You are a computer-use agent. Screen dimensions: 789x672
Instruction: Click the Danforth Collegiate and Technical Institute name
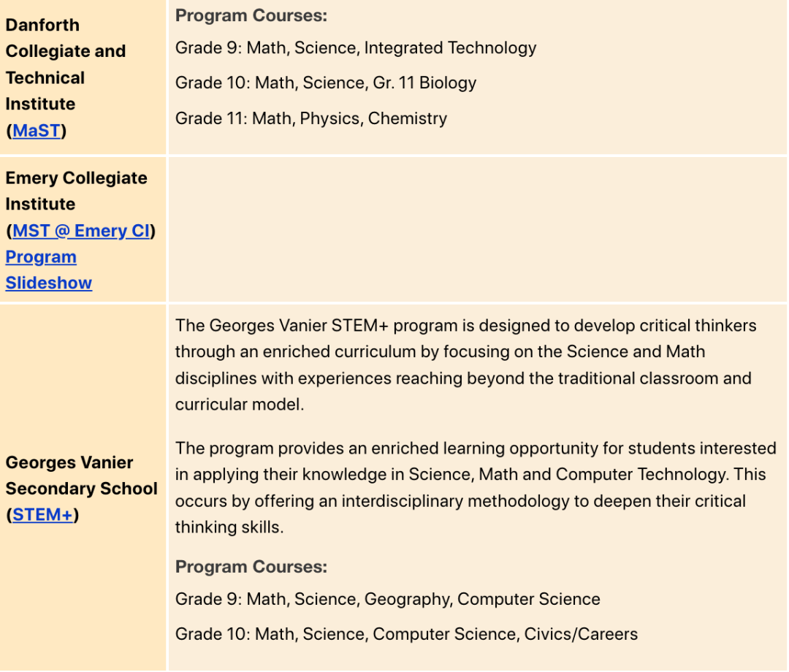point(66,64)
